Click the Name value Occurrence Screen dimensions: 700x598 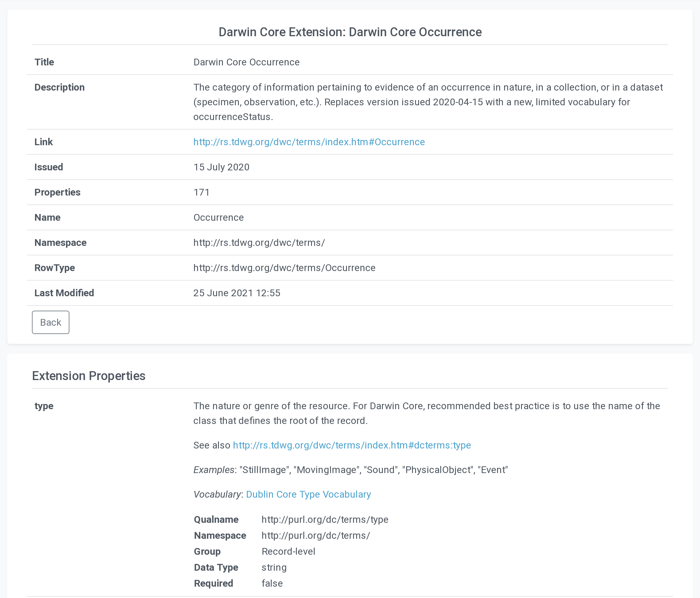(x=218, y=218)
